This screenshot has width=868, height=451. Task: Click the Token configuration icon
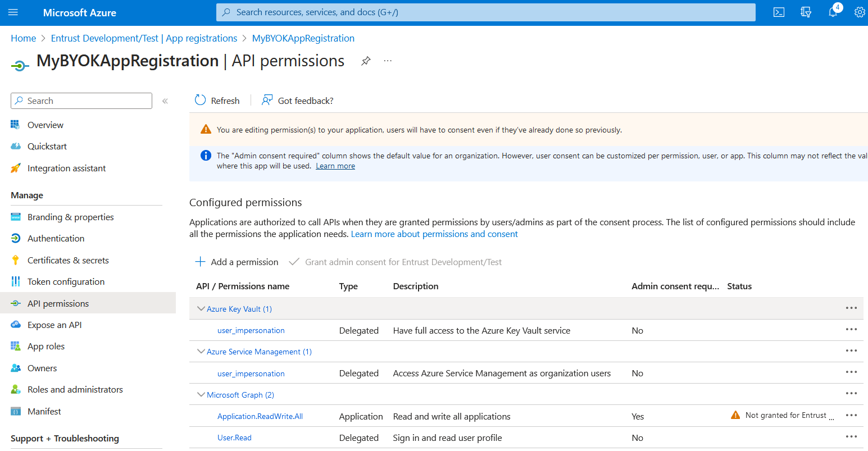tap(16, 281)
